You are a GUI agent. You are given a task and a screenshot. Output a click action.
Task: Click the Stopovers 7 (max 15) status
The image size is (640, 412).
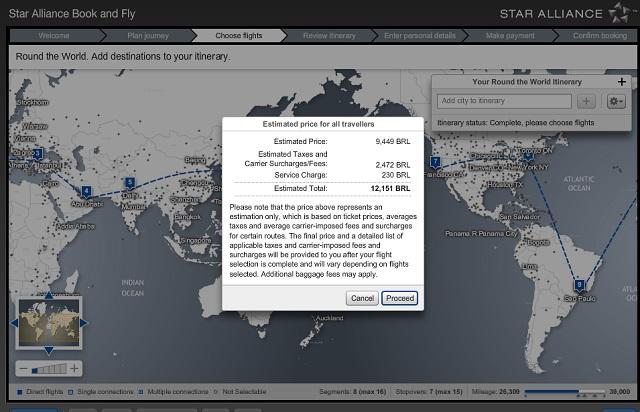coord(429,392)
